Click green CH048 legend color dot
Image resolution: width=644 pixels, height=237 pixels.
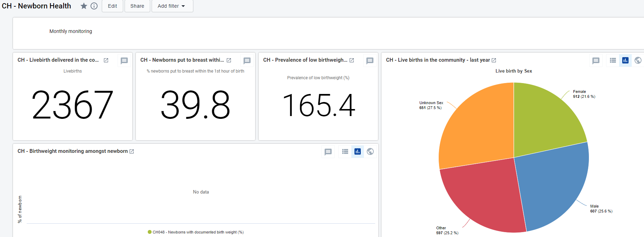click(150, 232)
